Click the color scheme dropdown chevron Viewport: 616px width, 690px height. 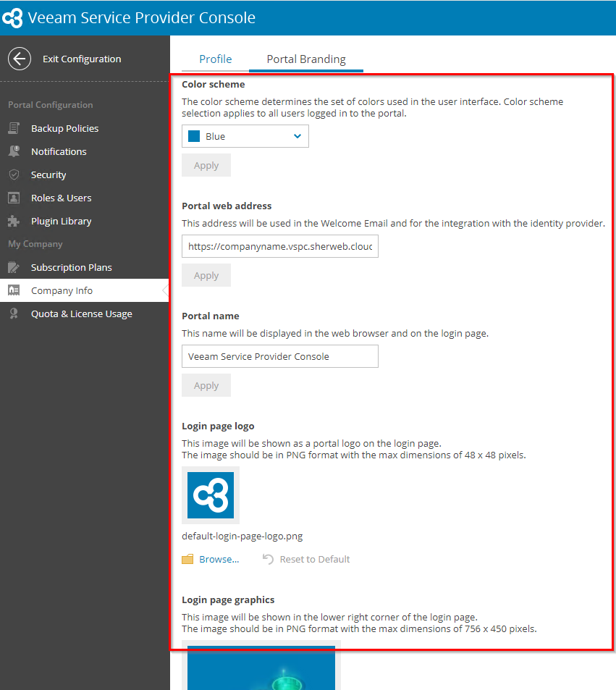(x=298, y=136)
